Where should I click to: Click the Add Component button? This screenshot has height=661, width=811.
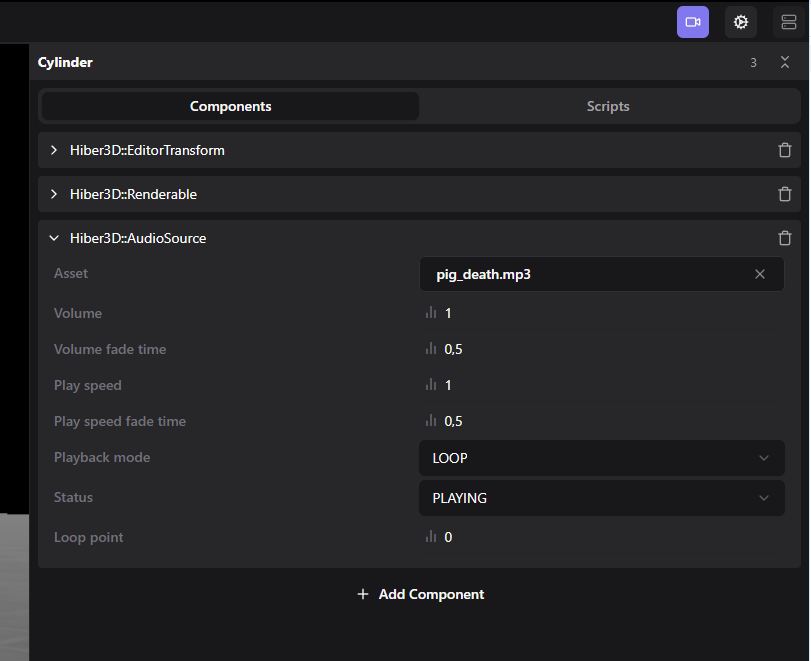point(420,594)
